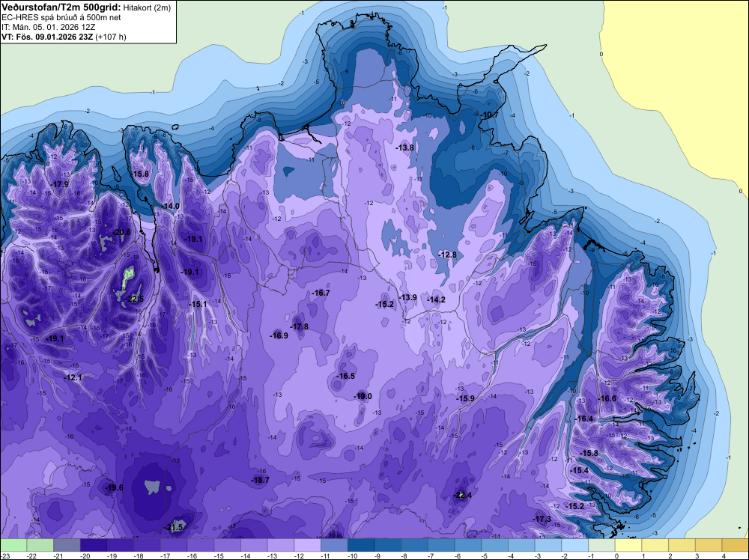Click the -21.5 temperature value
Screen dimensions: 749x560
[174, 527]
